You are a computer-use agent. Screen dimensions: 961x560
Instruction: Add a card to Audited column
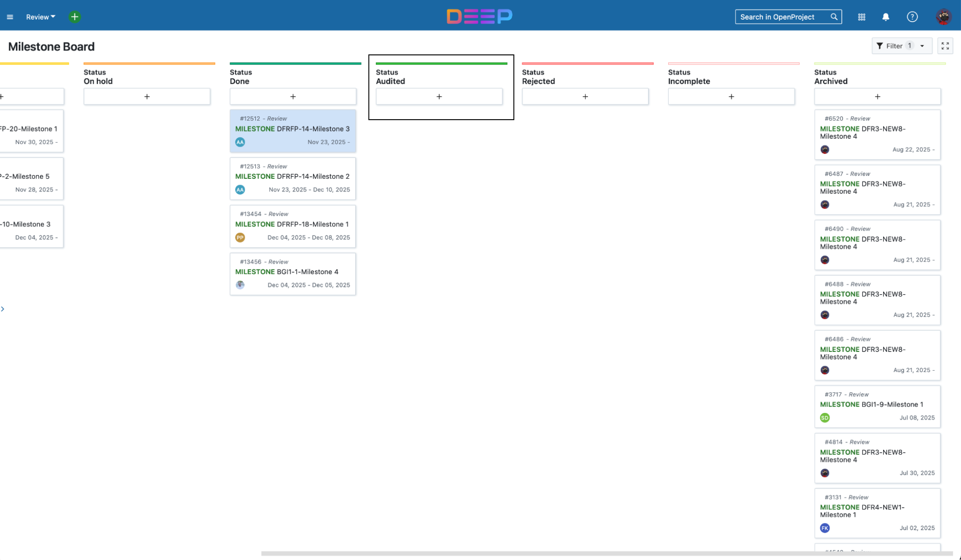pos(439,97)
